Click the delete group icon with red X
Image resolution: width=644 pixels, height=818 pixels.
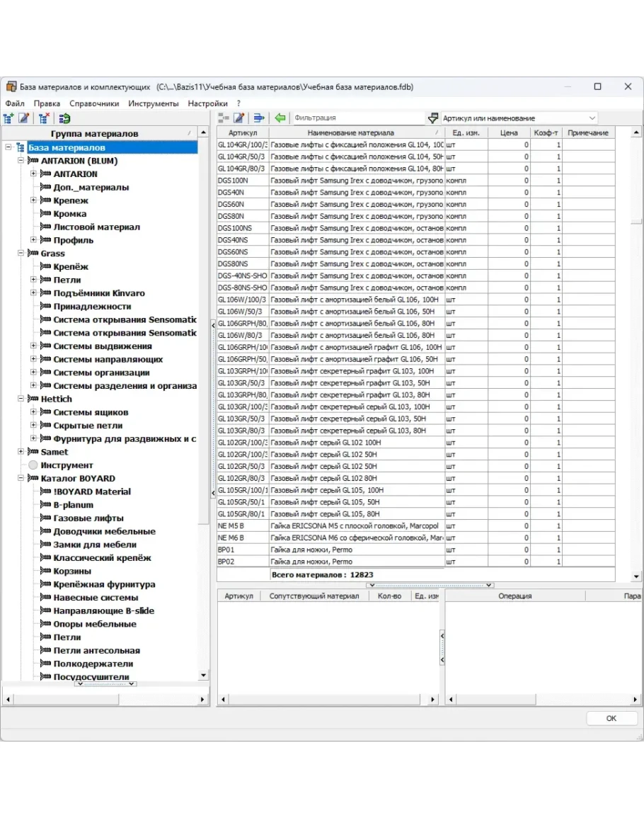point(44,118)
